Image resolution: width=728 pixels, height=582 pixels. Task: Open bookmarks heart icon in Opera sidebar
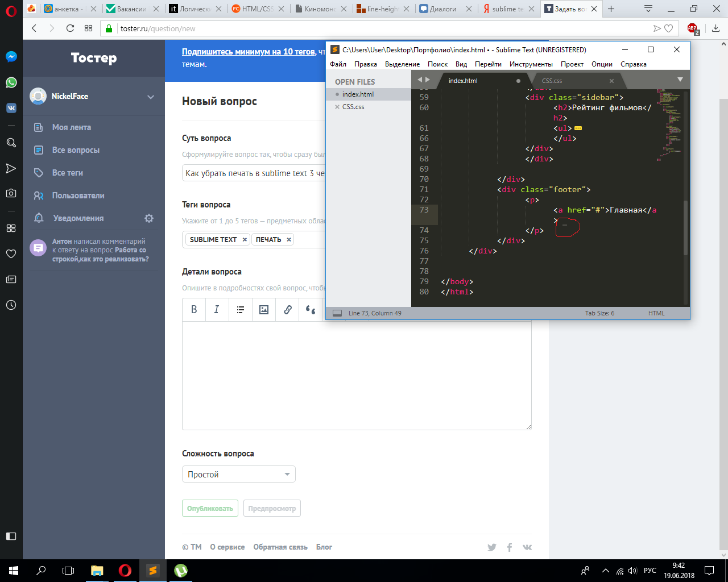[x=11, y=253]
